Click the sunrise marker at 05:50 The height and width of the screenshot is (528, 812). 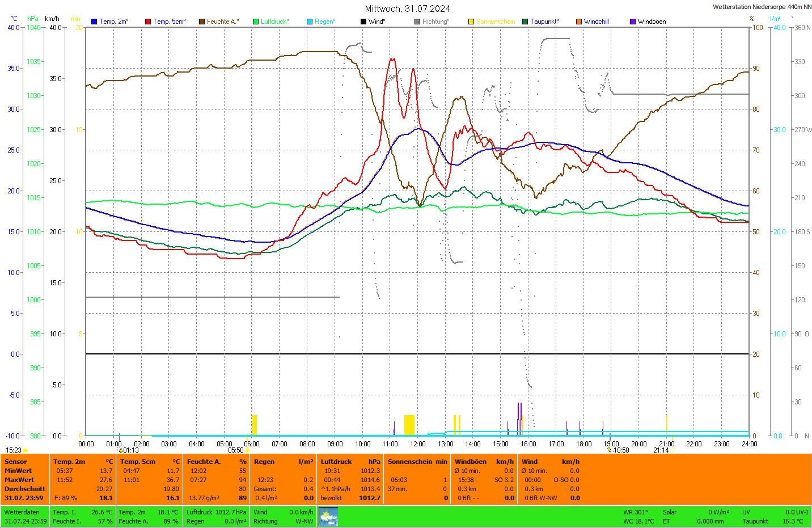[x=247, y=450]
